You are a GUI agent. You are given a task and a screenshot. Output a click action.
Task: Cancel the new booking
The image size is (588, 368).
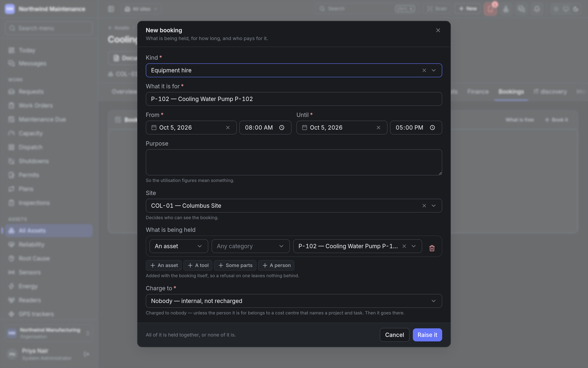(394, 335)
